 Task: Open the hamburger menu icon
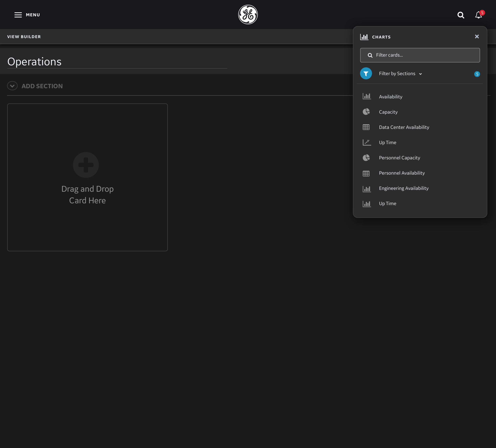click(18, 15)
